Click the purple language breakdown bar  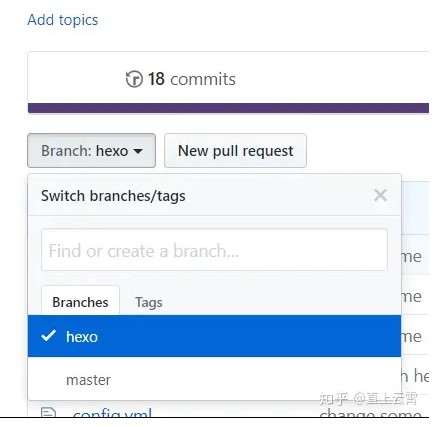click(x=228, y=108)
